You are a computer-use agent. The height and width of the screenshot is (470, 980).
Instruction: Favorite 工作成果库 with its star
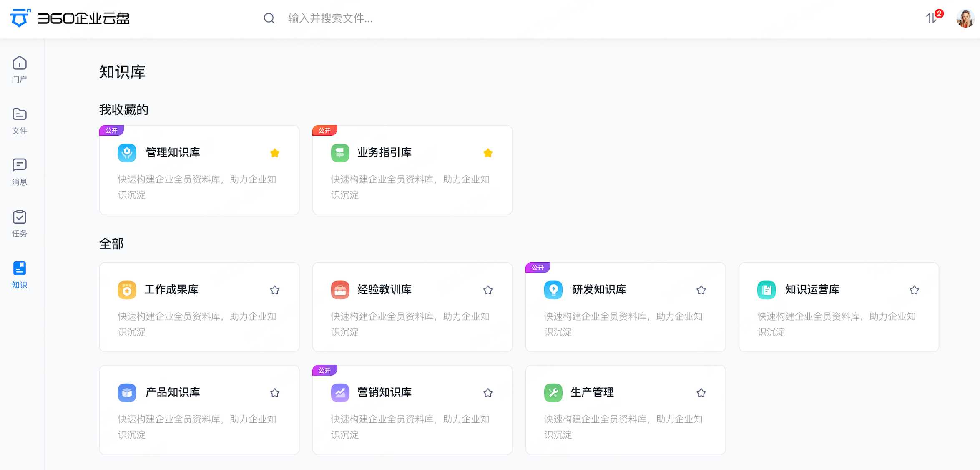275,290
